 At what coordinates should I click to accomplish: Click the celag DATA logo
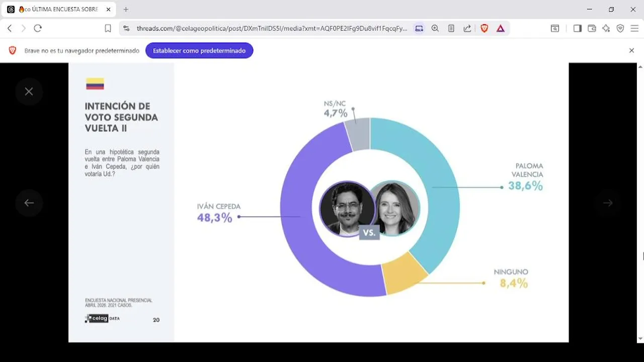point(102,318)
